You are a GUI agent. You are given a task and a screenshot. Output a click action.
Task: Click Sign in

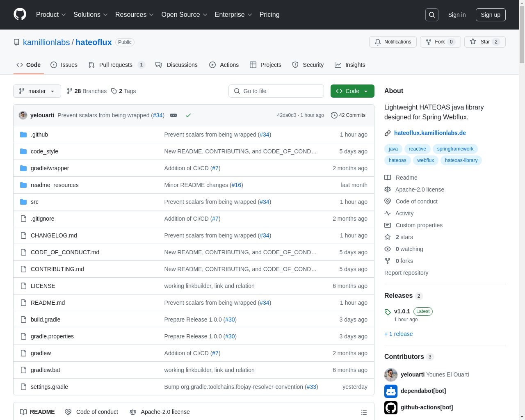[457, 15]
